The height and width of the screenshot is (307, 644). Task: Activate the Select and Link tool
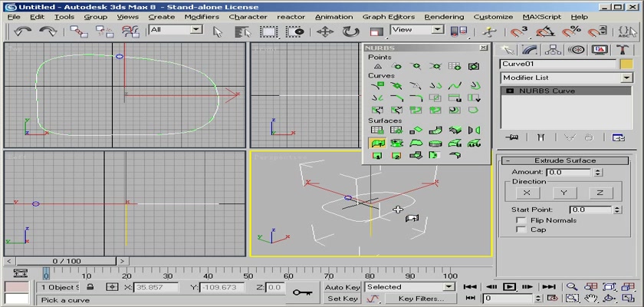(x=78, y=31)
